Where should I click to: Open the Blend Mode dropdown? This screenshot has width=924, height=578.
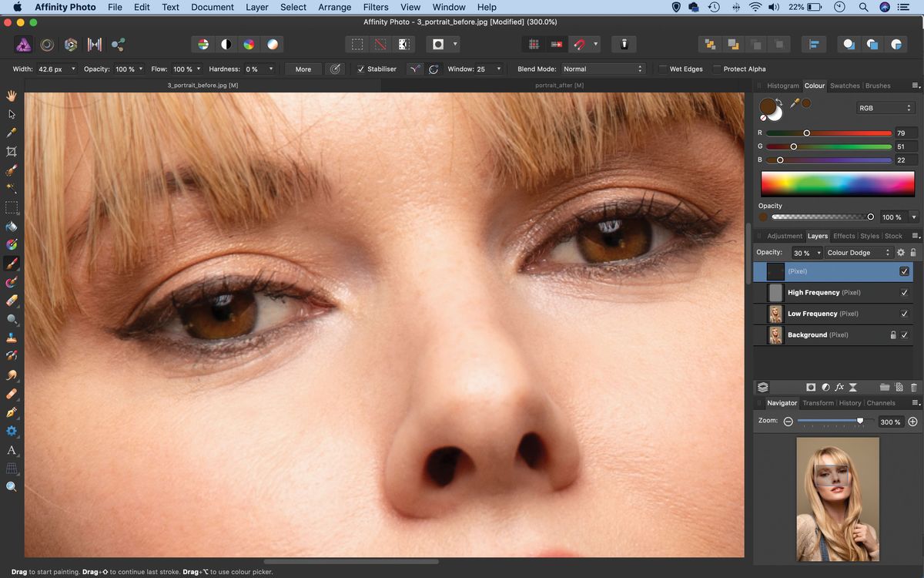603,69
